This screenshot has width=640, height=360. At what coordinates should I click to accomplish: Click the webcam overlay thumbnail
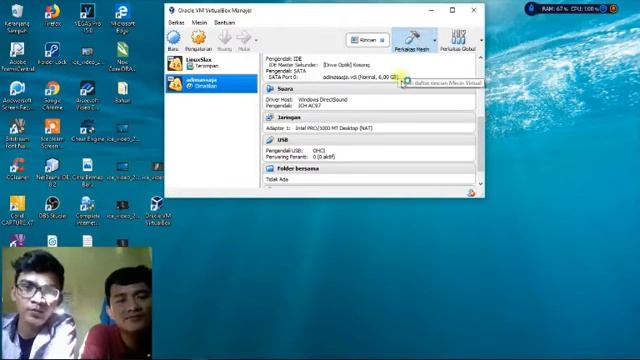click(77, 303)
